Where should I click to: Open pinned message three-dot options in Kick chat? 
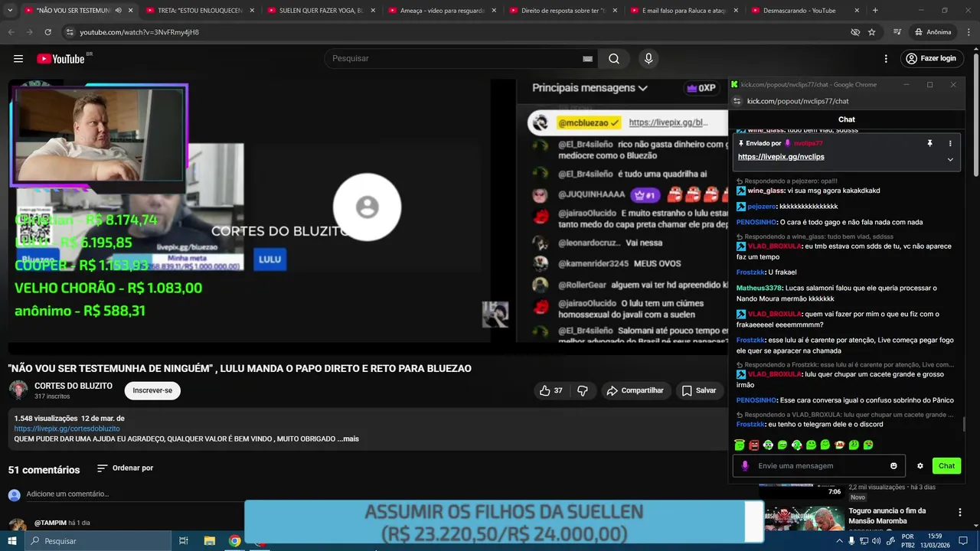tap(950, 143)
